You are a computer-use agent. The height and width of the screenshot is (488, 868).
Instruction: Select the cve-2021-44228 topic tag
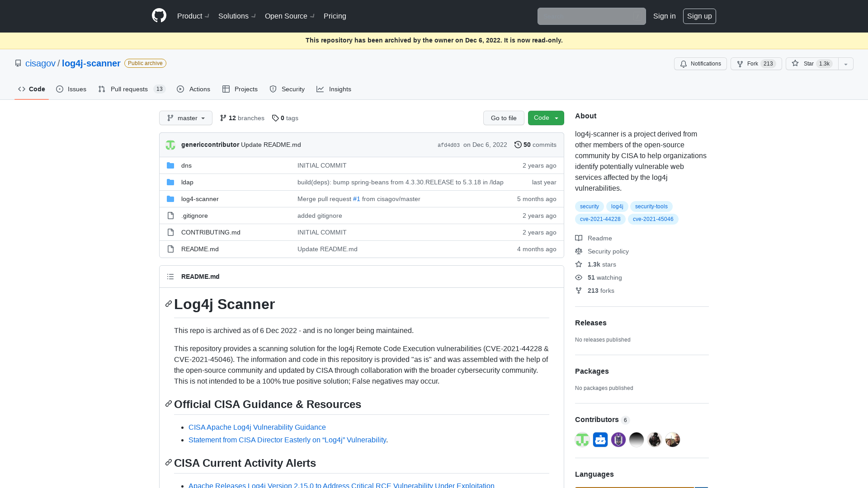coord(600,219)
